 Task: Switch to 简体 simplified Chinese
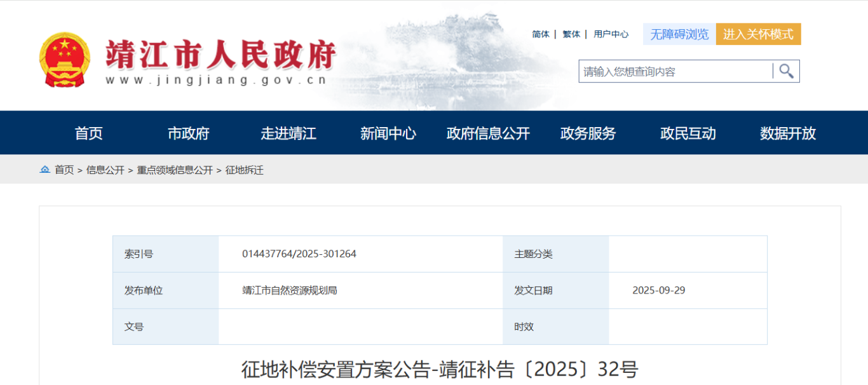(x=541, y=34)
